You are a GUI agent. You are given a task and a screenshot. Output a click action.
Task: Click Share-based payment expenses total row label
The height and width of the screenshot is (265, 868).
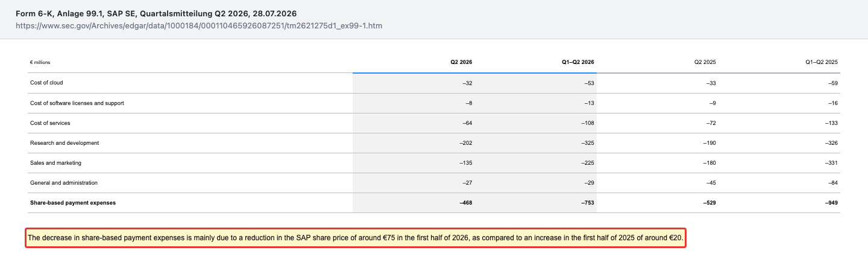(73, 203)
